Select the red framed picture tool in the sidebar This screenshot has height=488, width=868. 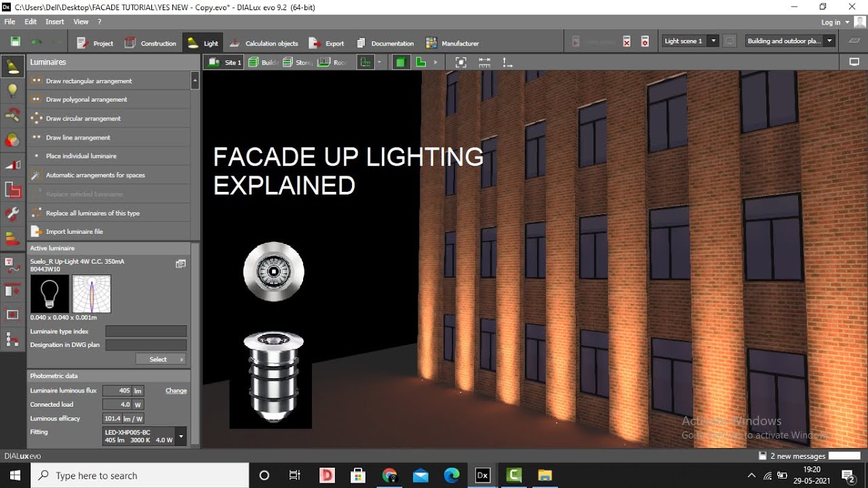point(12,314)
